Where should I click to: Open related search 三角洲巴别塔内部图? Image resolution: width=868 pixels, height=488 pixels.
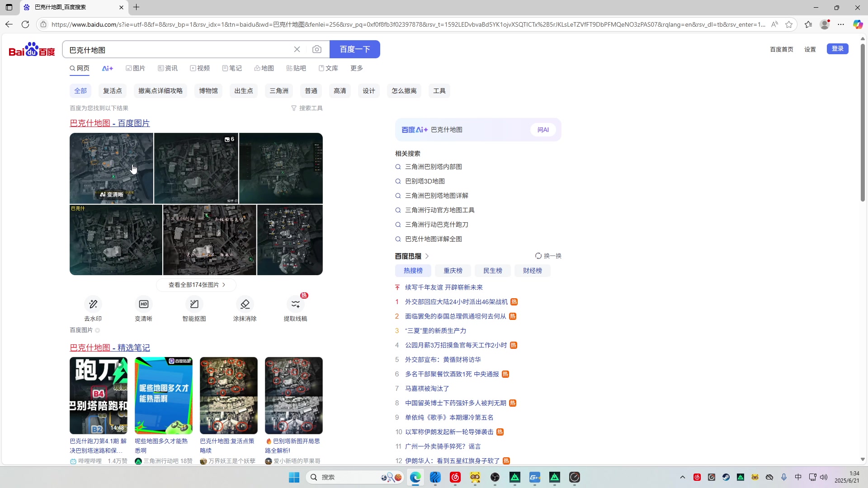tap(434, 167)
